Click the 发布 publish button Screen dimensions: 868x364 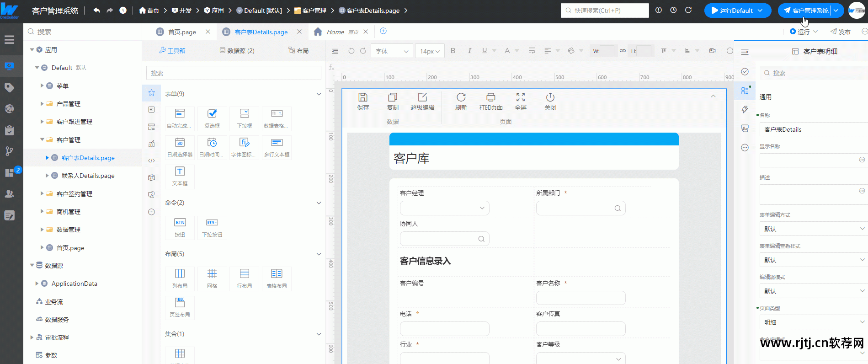click(841, 32)
